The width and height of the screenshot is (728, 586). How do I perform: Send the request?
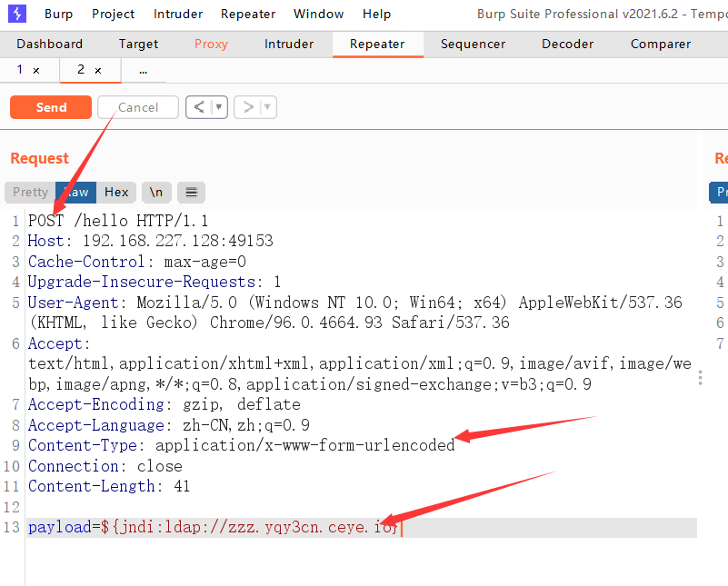pos(51,107)
